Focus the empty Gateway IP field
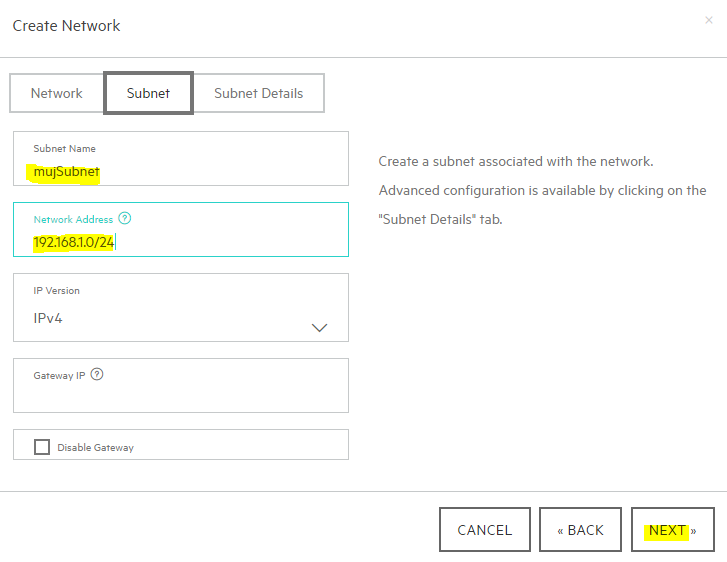 (181, 385)
